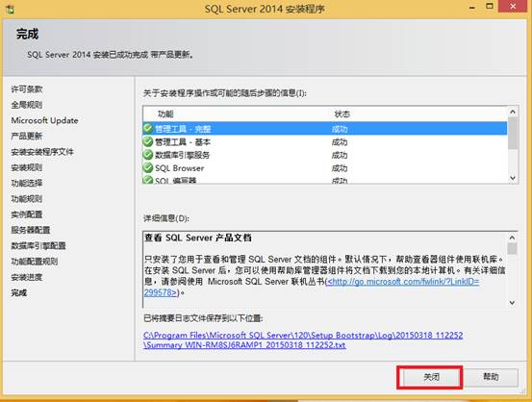Click the 关闭 button

click(431, 377)
